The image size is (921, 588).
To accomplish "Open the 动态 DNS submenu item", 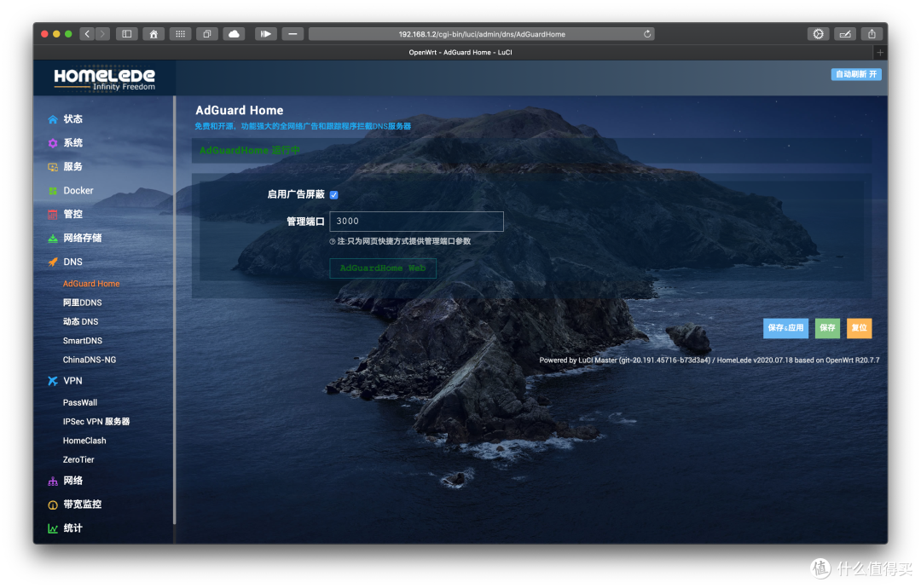I will coord(80,321).
